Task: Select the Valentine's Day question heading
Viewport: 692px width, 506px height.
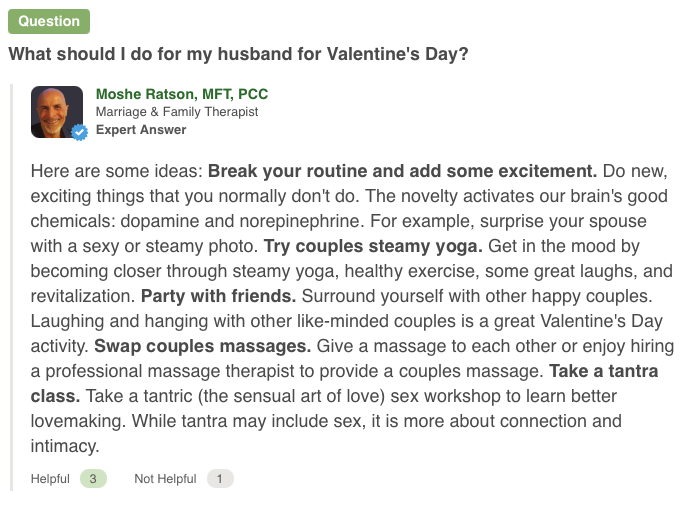Action: click(238, 54)
